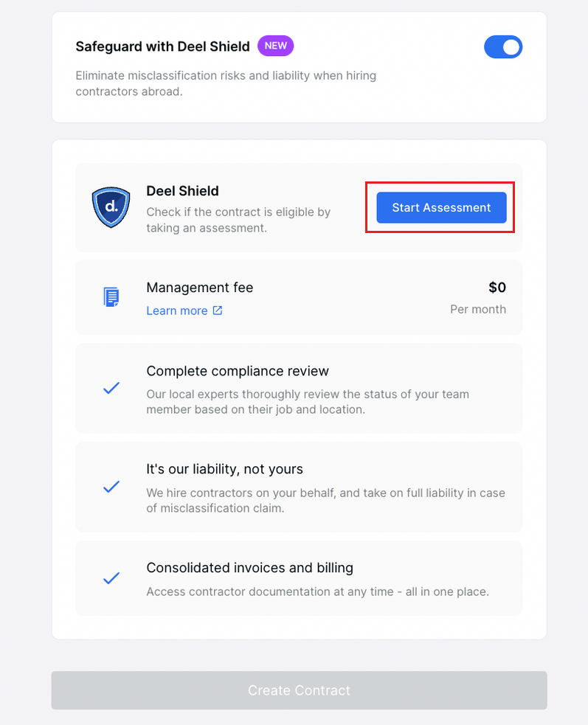Viewport: 588px width, 725px height.
Task: Open the Learn more link
Action: [x=177, y=311]
